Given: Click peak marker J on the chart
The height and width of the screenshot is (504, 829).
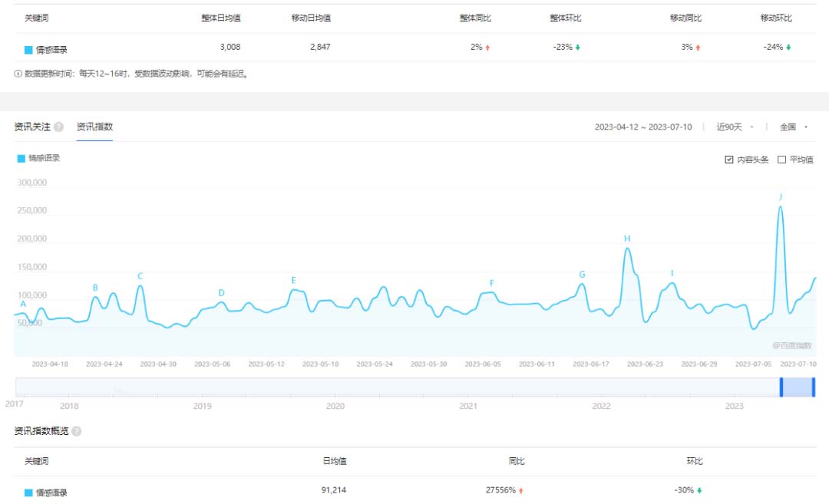Looking at the screenshot, I should point(781,196).
